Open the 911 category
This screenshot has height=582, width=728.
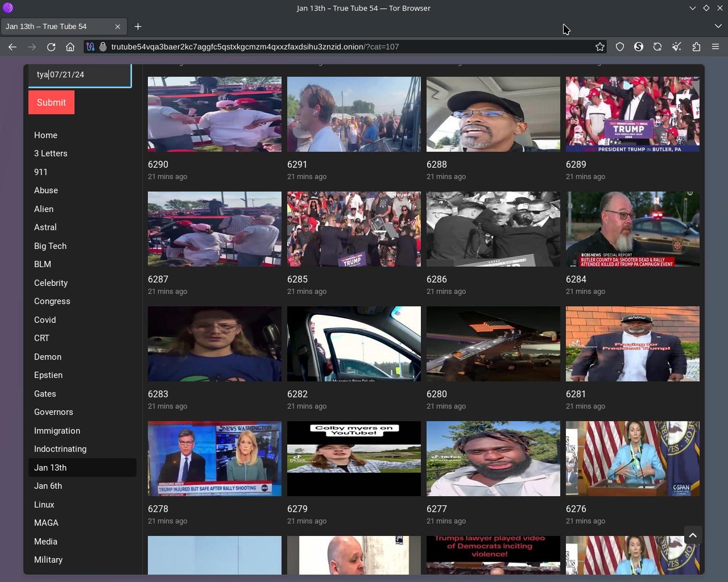41,172
